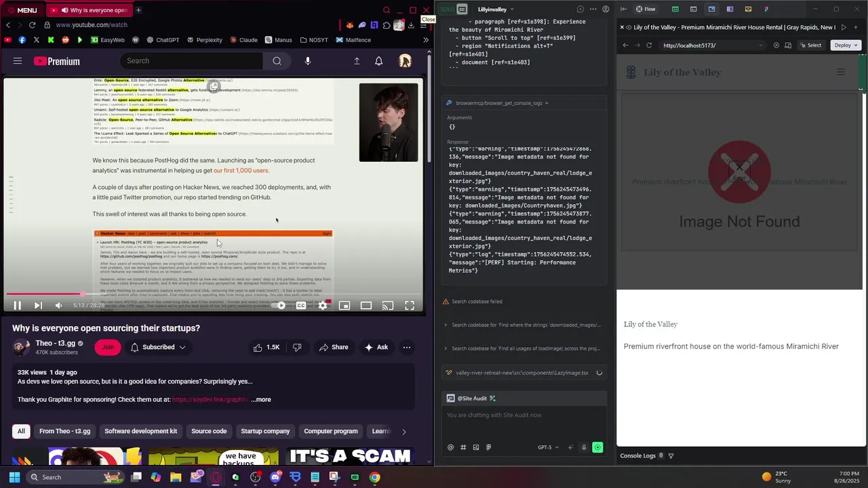Screen dimensions: 868x488
Task: Insert @ mention in chat input
Action: [x=450, y=447]
